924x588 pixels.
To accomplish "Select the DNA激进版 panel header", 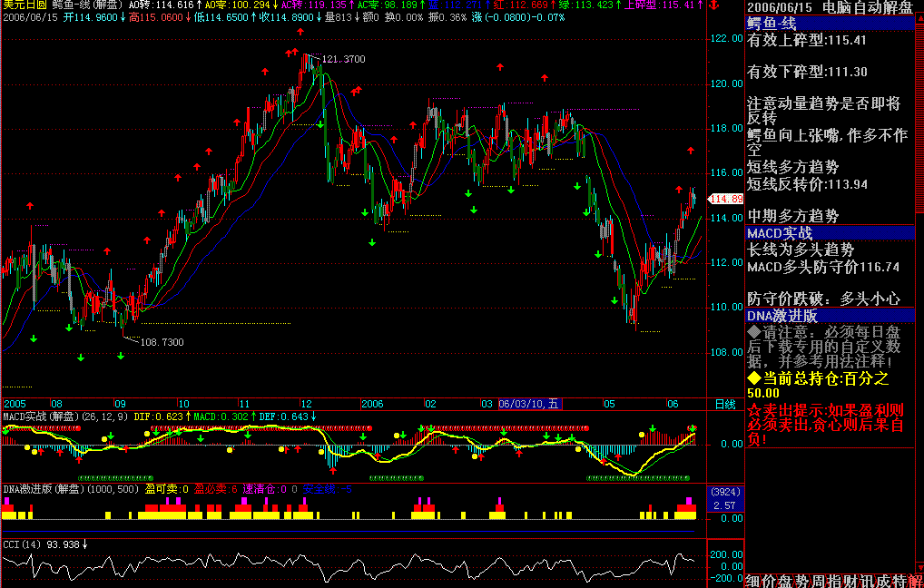I will tap(830, 316).
